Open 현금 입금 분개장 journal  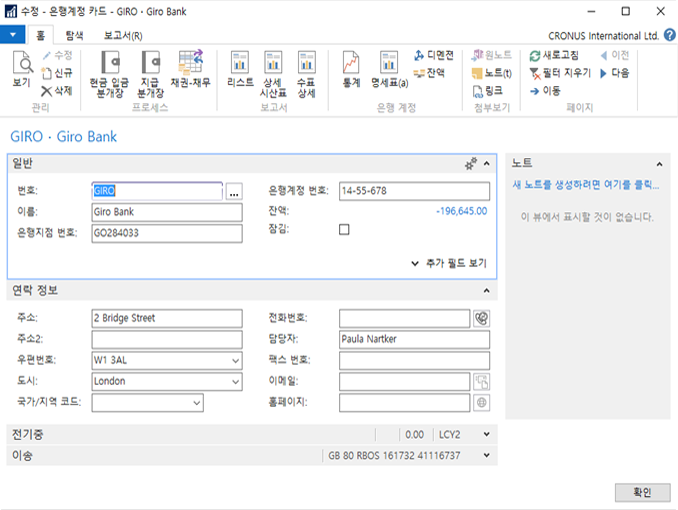tap(109, 74)
